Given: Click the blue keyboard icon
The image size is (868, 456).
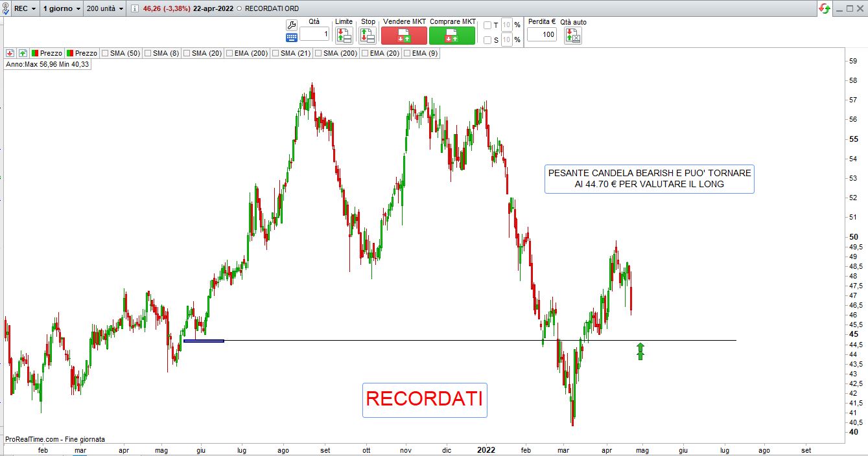Looking at the screenshot, I should (x=291, y=38).
